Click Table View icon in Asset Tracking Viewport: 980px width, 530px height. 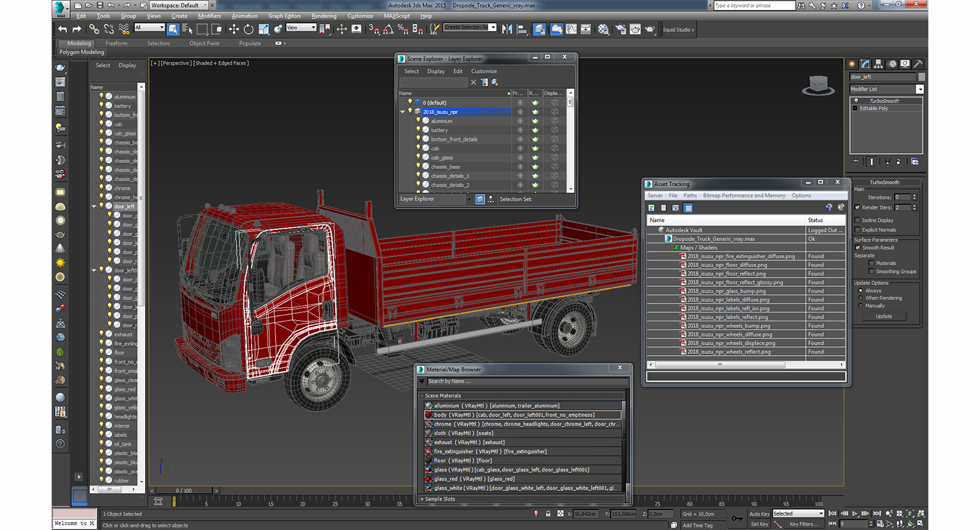tap(688, 208)
